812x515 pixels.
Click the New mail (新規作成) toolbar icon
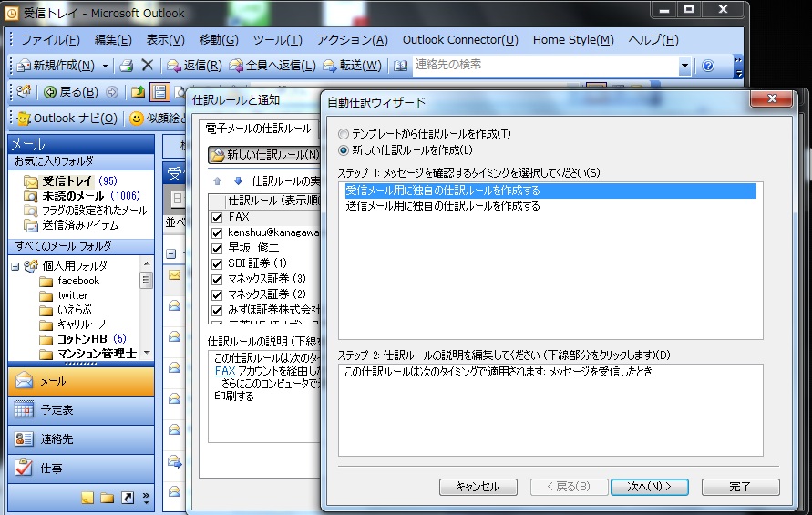point(24,66)
